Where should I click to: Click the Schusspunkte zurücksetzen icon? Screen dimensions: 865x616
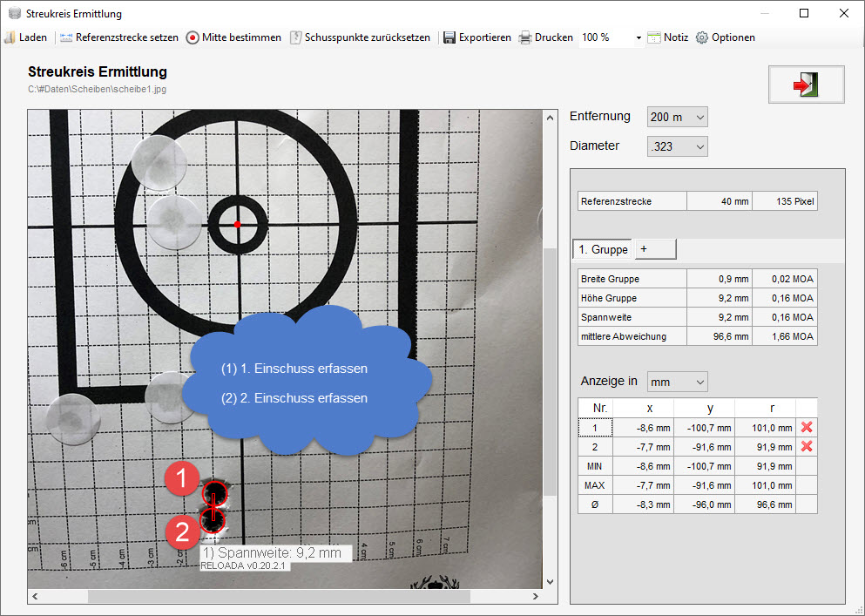[x=295, y=37]
